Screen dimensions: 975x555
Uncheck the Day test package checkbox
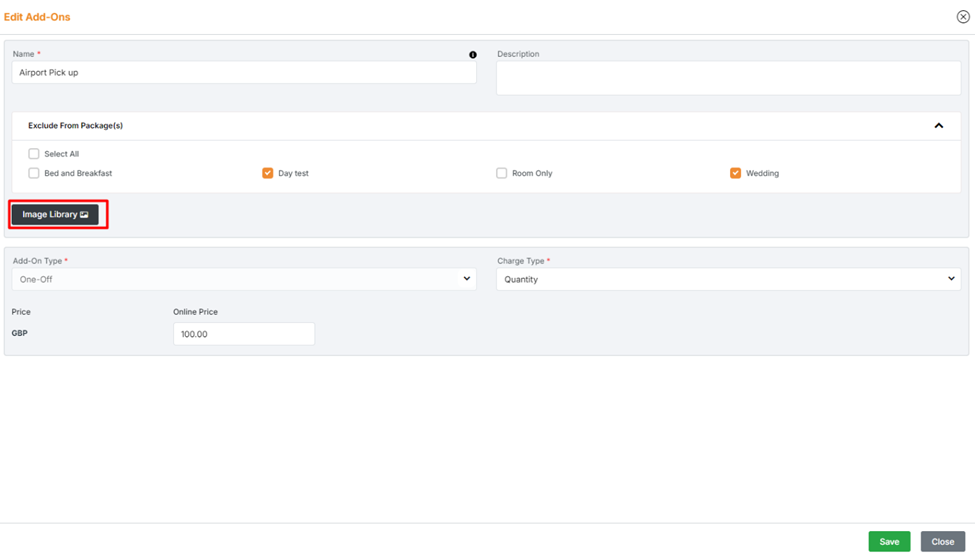pyautogui.click(x=268, y=173)
